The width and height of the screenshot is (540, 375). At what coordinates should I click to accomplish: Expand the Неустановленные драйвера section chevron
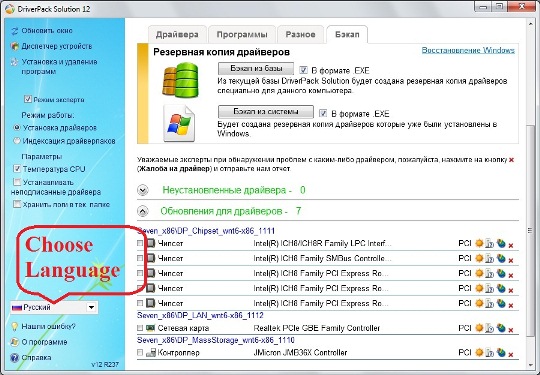(x=143, y=190)
